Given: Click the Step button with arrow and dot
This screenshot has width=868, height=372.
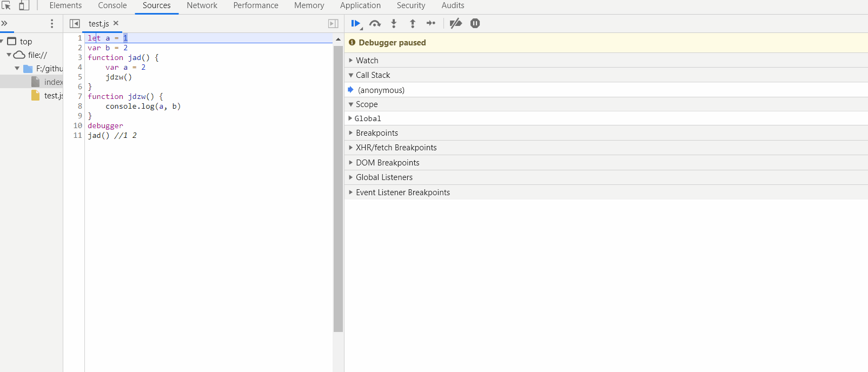Looking at the screenshot, I should [x=431, y=23].
